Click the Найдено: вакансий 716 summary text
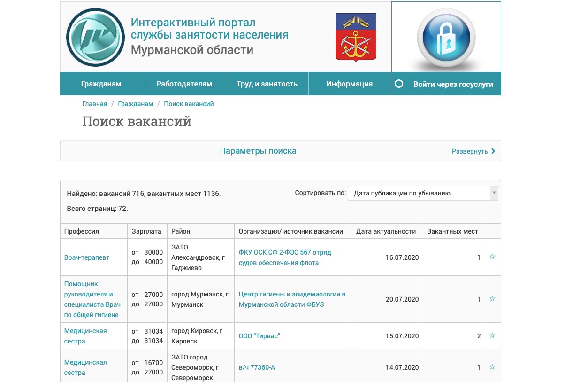This screenshot has height=382, width=588. tap(144, 193)
